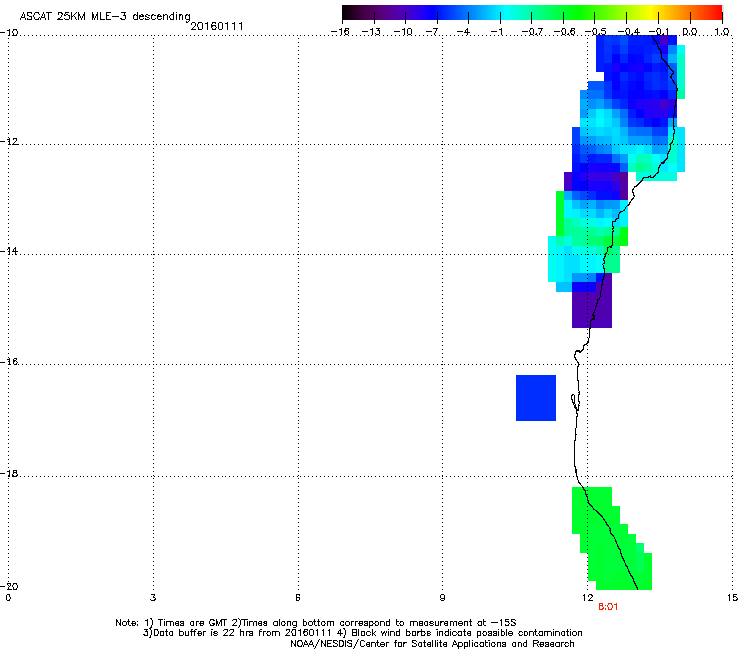Screen dimensions: 740x650
Task: Click the title "ASCAT 25KM MLE-3 descending"
Action: coord(105,17)
